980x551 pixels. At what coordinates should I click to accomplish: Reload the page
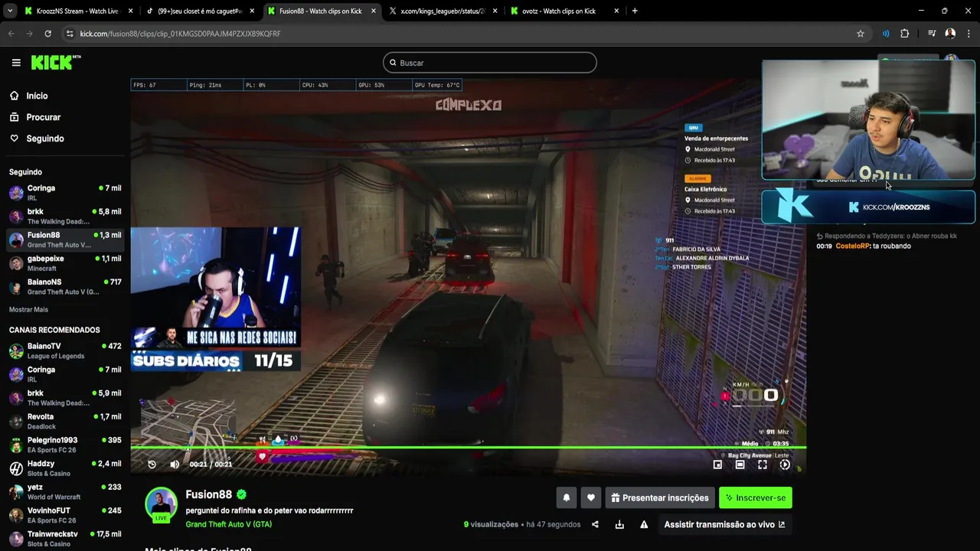47,34
